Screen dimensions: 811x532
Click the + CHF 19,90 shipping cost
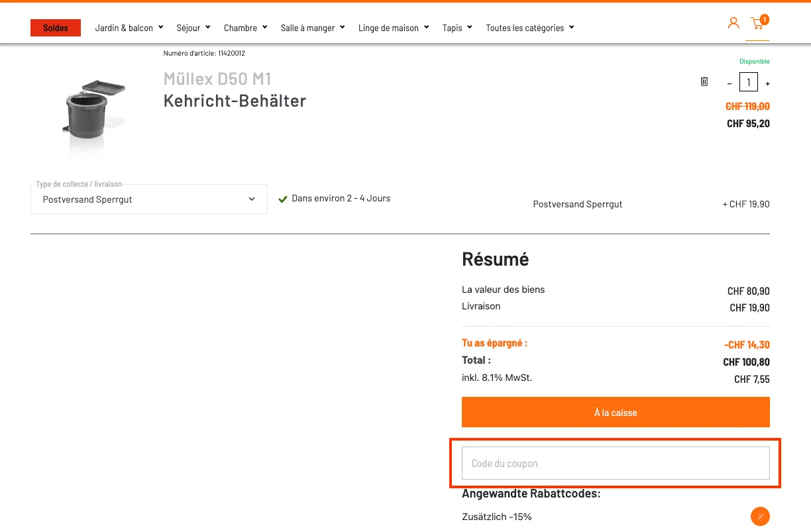click(746, 204)
